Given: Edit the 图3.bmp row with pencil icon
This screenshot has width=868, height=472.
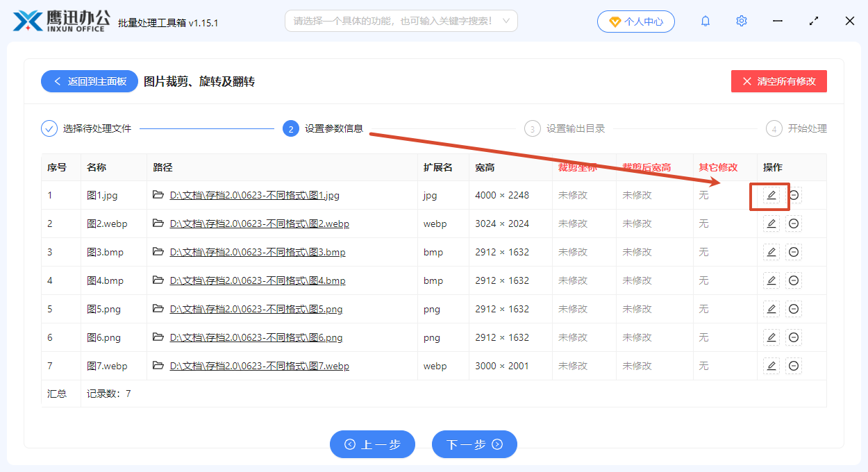Looking at the screenshot, I should pos(771,252).
